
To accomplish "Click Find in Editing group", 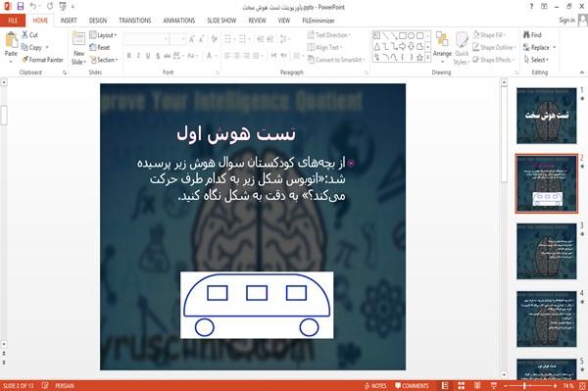I will 532,35.
